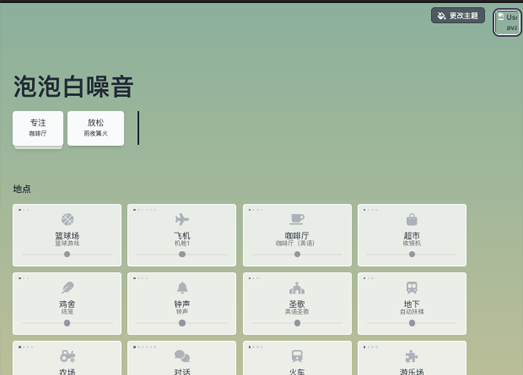Activate the coffee cup icon for 咖啡厅
The height and width of the screenshot is (375, 523).
[297, 219]
